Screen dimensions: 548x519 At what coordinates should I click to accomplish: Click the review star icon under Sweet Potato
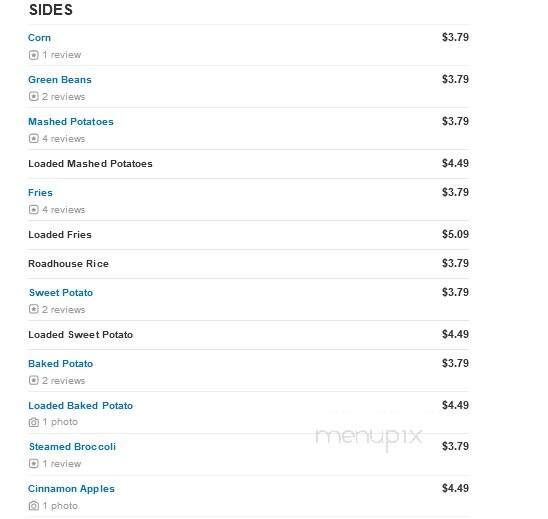click(34, 309)
